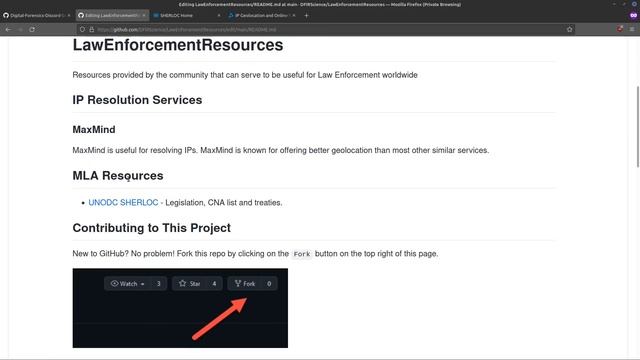The height and width of the screenshot is (360, 640).
Task: Click 'Legislation, CNA list and treaties' text
Action: 223,202
